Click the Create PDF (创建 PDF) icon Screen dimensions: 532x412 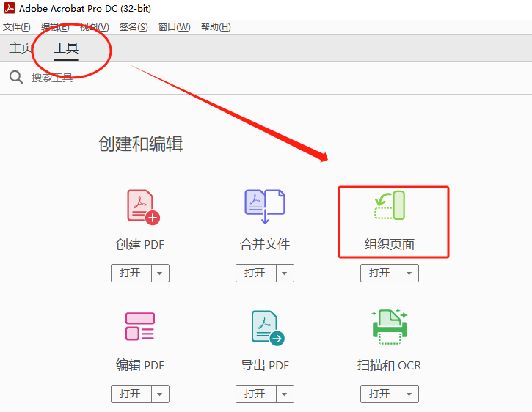coord(143,207)
